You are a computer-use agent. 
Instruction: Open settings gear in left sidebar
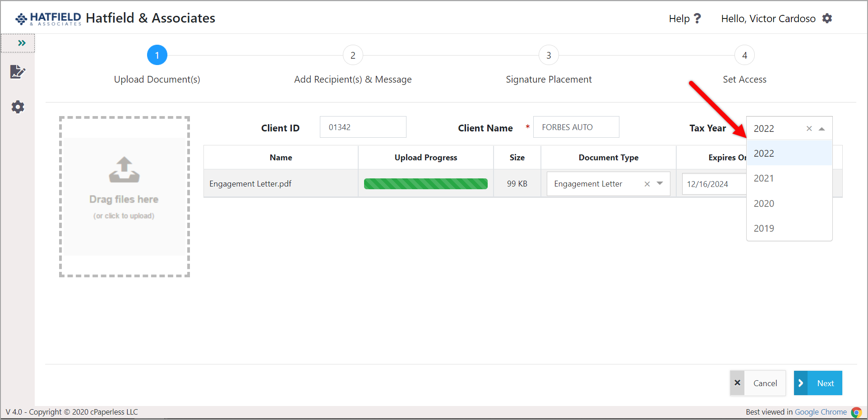[18, 107]
